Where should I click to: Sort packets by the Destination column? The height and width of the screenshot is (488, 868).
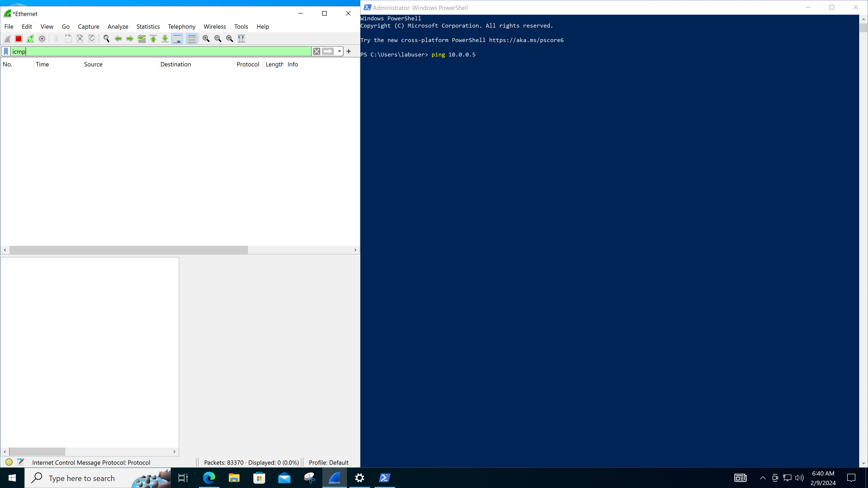pos(196,64)
